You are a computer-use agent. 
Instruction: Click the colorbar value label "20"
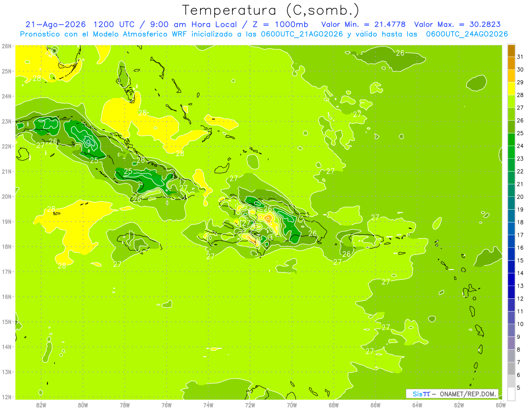point(520,197)
